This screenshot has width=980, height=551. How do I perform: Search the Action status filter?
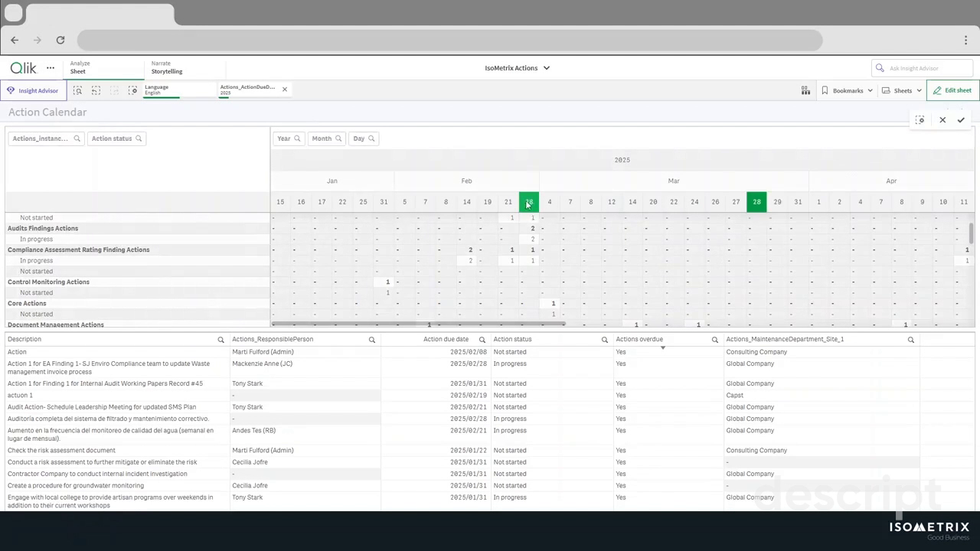[x=139, y=139]
